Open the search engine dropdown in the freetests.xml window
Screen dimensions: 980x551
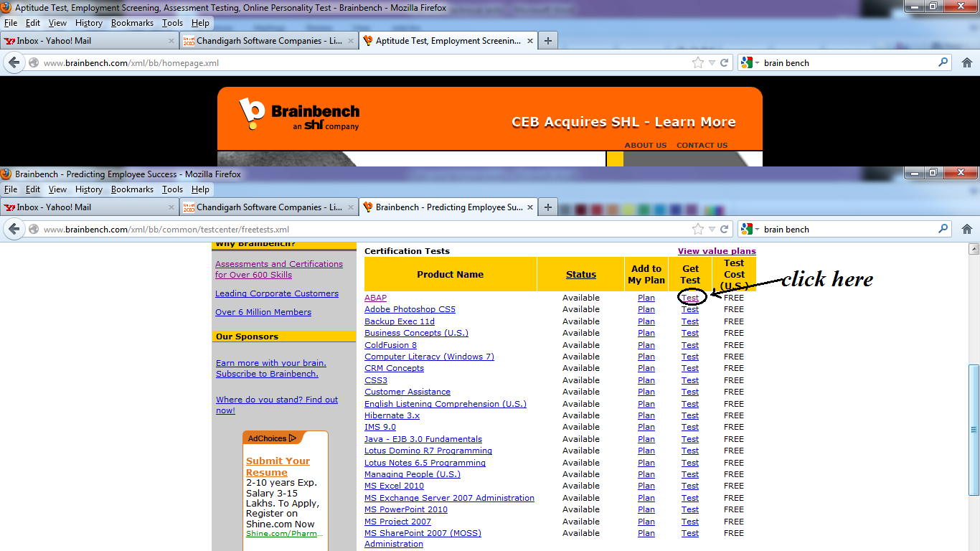click(x=750, y=230)
